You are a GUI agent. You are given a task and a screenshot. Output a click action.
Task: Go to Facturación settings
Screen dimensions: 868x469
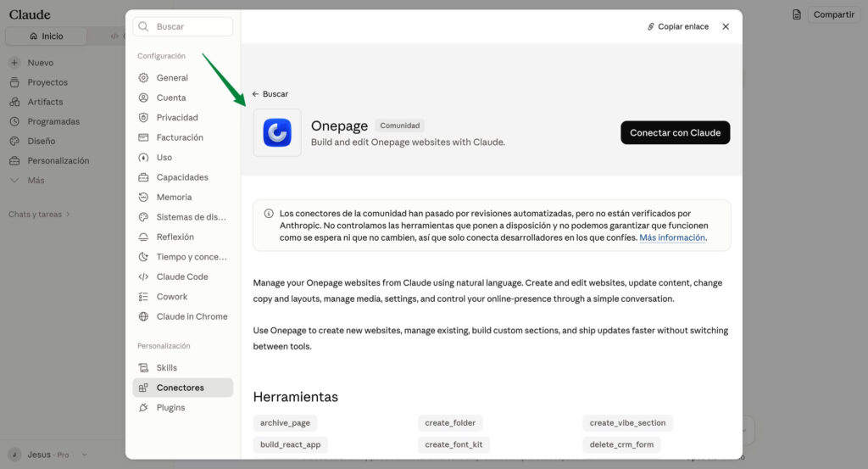click(x=183, y=137)
